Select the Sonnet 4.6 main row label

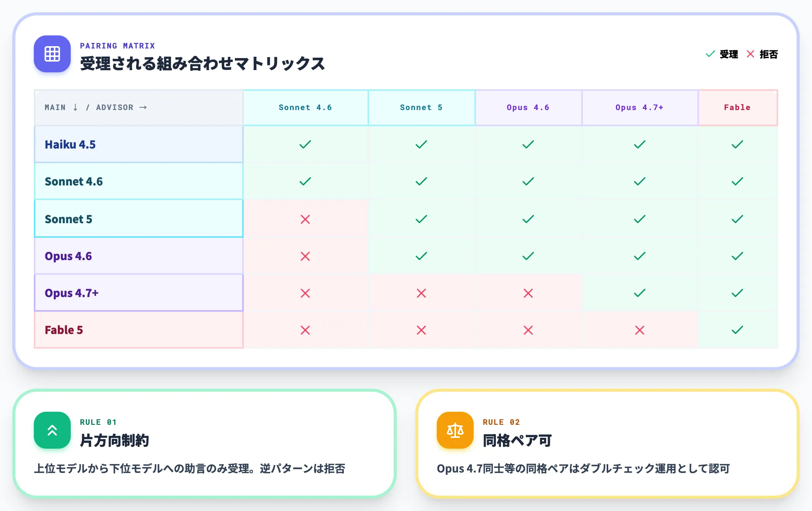[138, 181]
